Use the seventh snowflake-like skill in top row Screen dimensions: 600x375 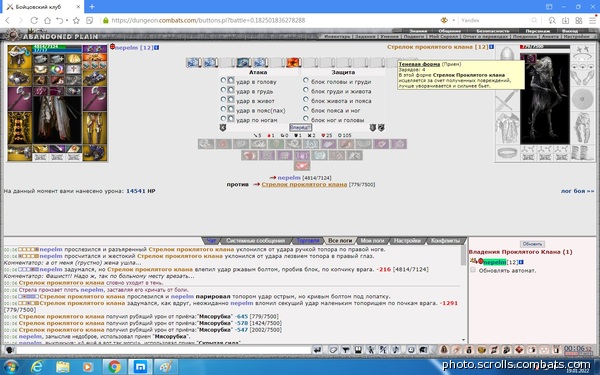click(x=311, y=144)
